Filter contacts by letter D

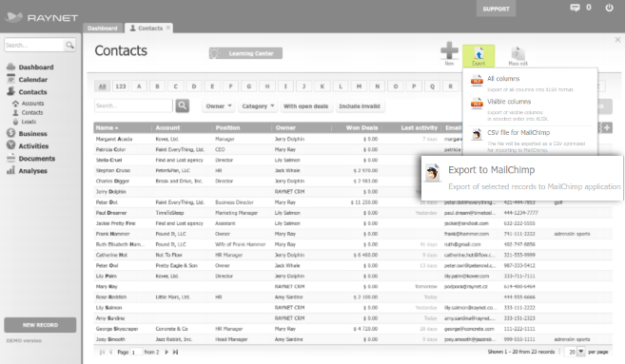(194, 86)
